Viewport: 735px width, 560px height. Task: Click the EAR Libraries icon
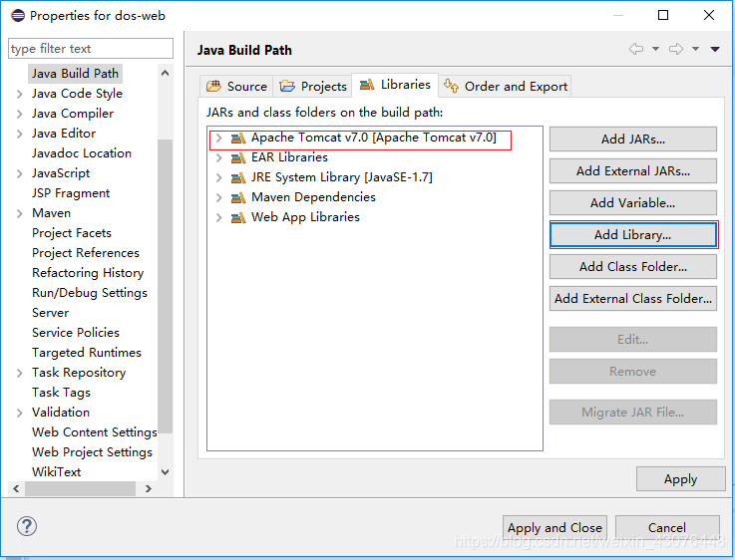click(238, 157)
